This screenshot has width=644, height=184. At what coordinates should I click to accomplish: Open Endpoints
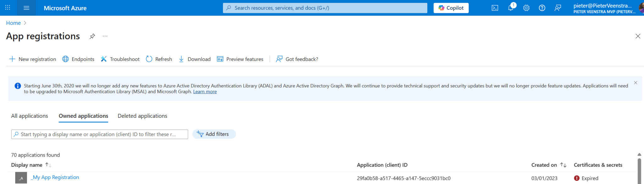[x=78, y=59]
